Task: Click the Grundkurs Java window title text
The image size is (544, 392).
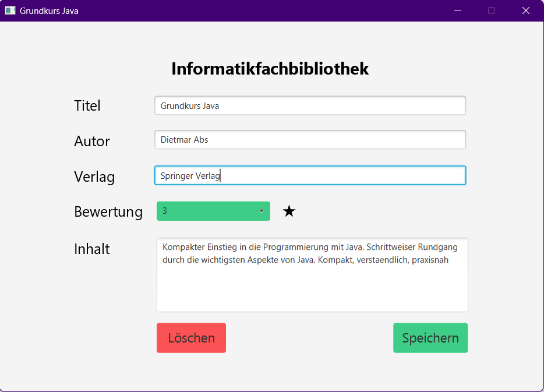Action: (x=49, y=10)
